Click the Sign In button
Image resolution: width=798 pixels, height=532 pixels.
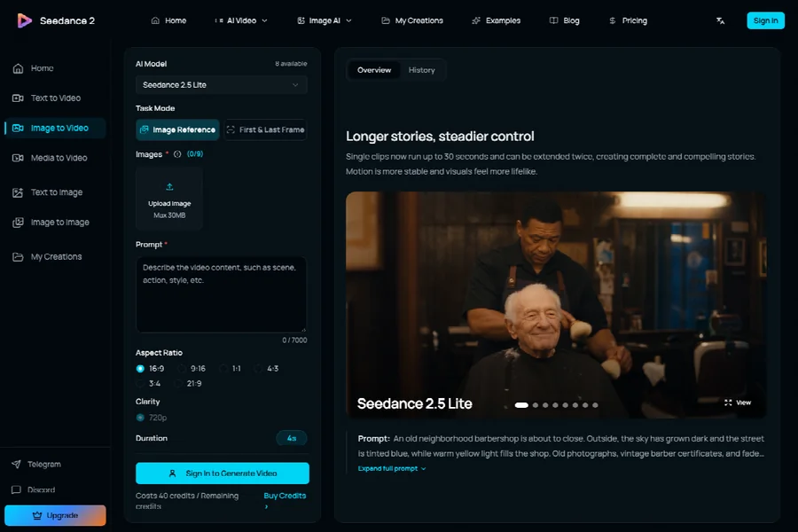(765, 20)
